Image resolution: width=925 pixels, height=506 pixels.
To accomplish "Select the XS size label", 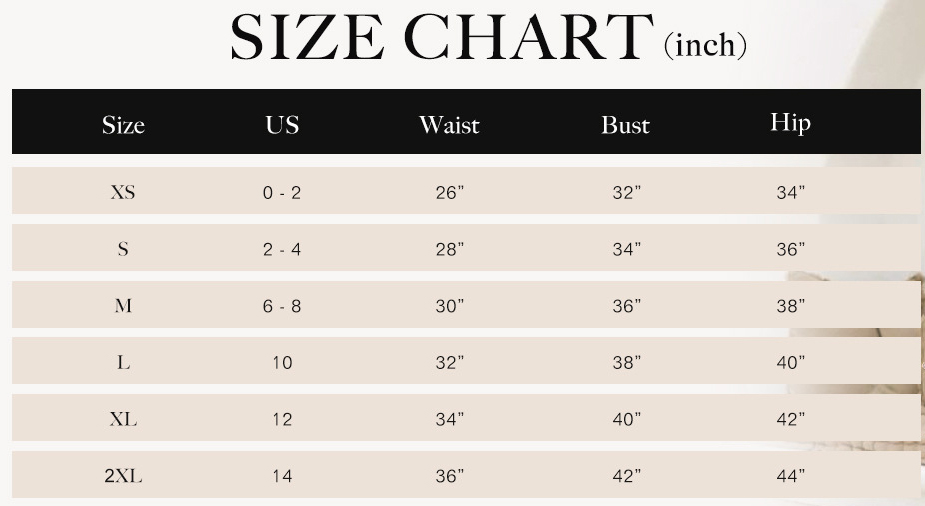I will (x=123, y=192).
